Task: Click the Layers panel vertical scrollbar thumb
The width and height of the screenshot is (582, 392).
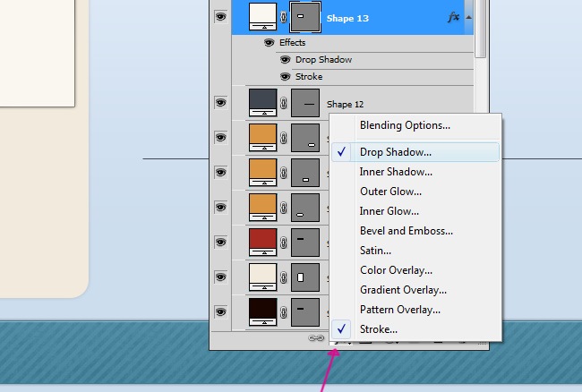Action: click(x=480, y=29)
